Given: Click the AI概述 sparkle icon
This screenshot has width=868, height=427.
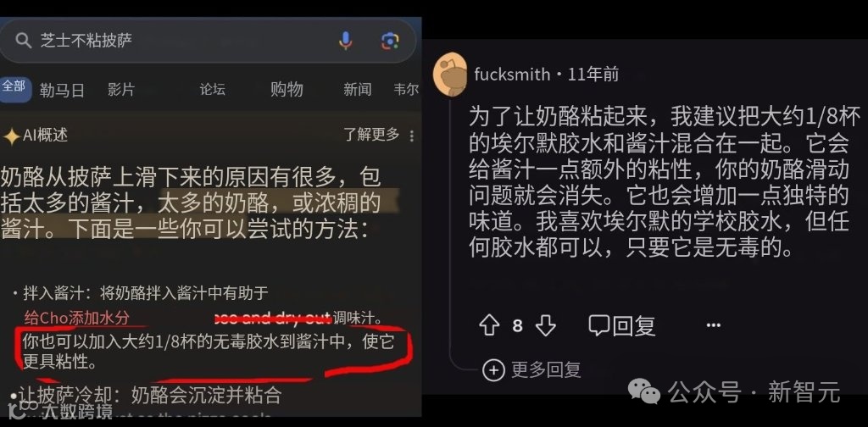Looking at the screenshot, I should [x=10, y=136].
